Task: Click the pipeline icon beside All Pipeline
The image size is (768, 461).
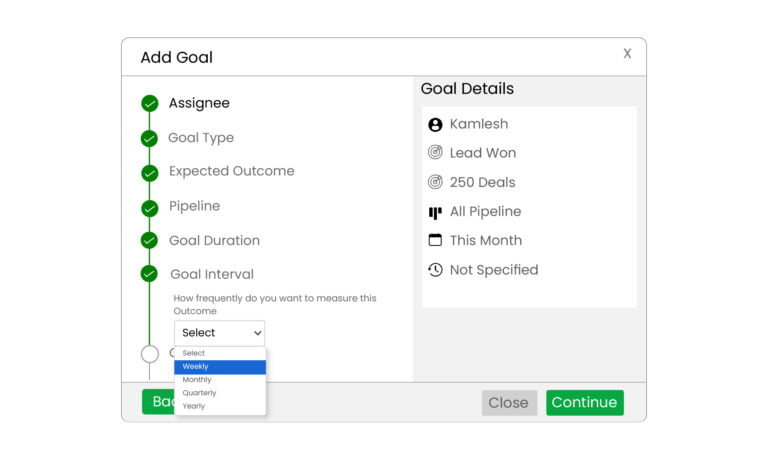Action: pos(435,212)
